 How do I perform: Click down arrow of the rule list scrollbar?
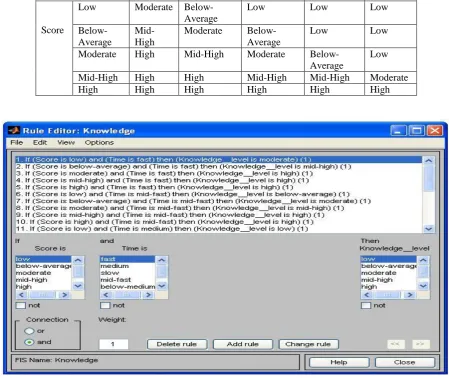tap(428, 229)
